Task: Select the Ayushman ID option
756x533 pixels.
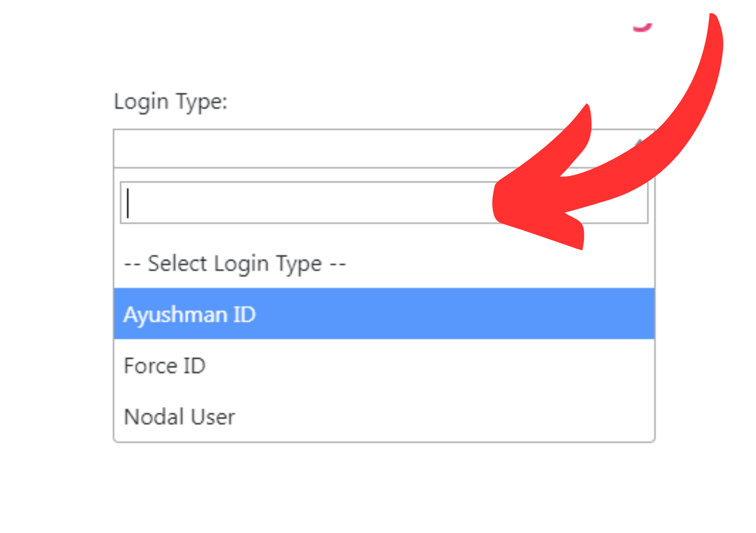Action: click(189, 314)
